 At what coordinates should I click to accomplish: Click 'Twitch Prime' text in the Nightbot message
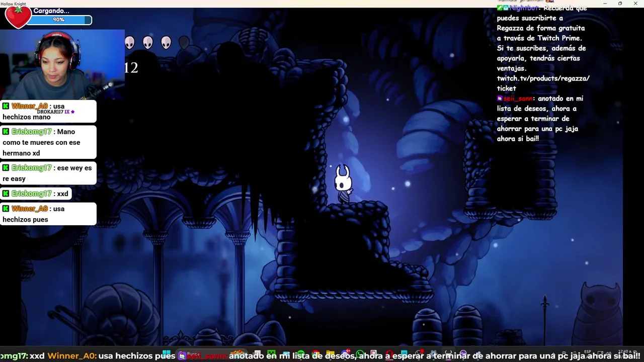(x=559, y=38)
